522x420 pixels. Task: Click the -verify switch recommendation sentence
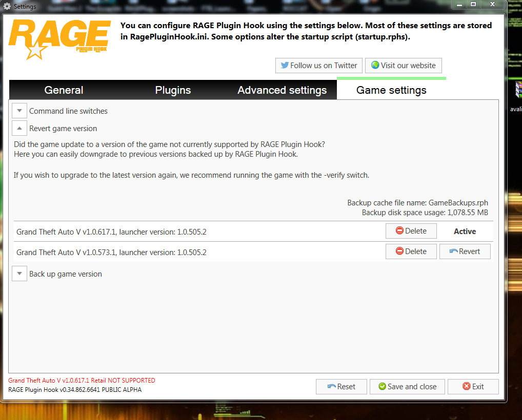click(x=191, y=175)
